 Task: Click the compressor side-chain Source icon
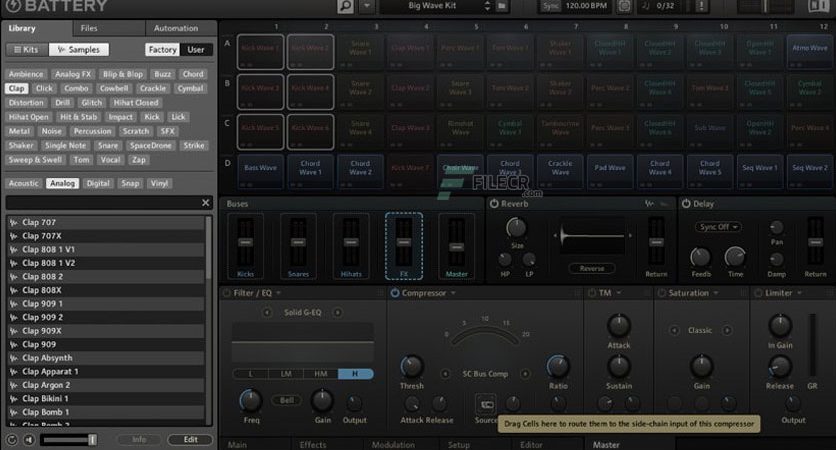tap(486, 405)
